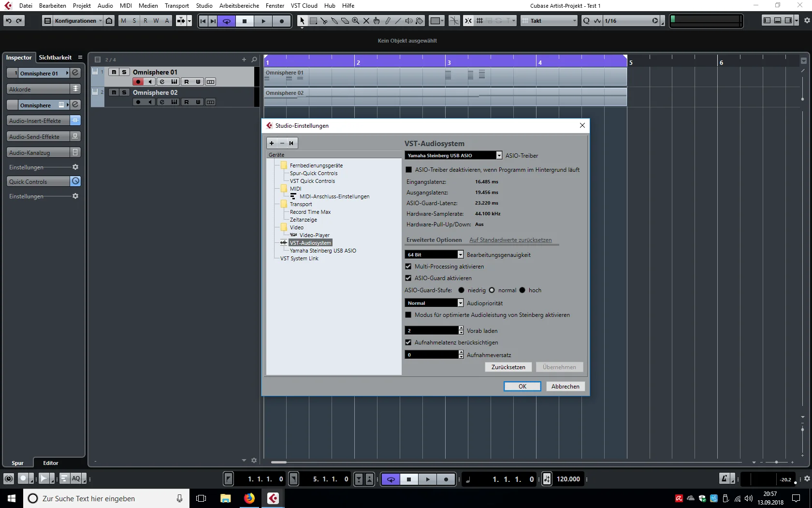Open the Transport menu
The height and width of the screenshot is (508, 812).
(176, 6)
